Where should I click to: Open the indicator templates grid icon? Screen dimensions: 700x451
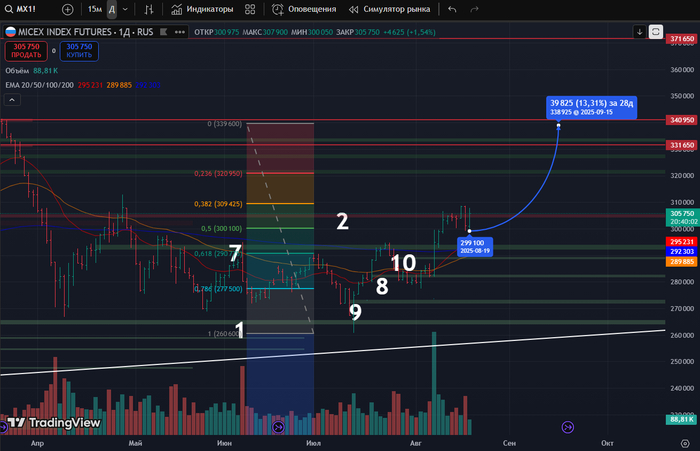(250, 9)
